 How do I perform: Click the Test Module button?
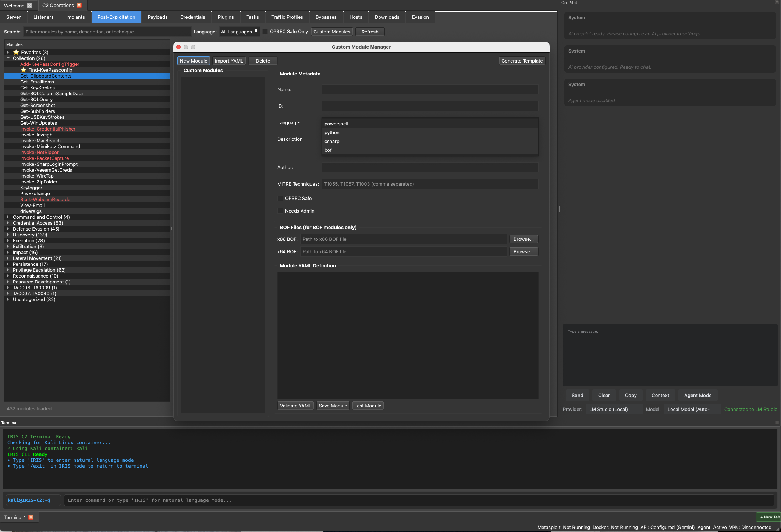pos(368,406)
